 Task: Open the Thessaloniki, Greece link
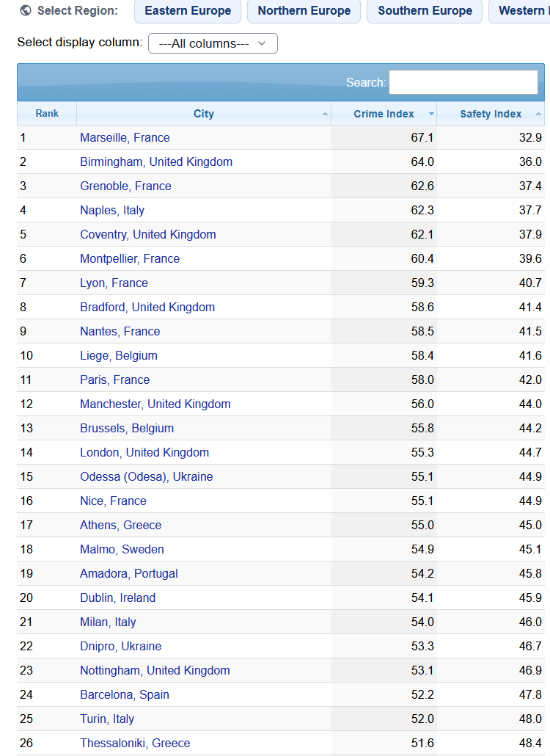coord(135,744)
